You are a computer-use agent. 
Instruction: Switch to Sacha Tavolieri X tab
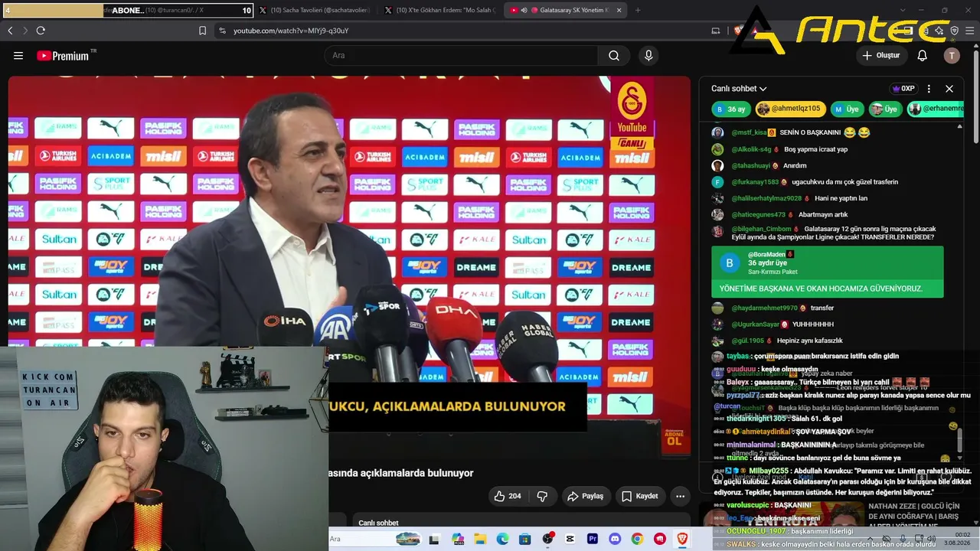point(314,11)
